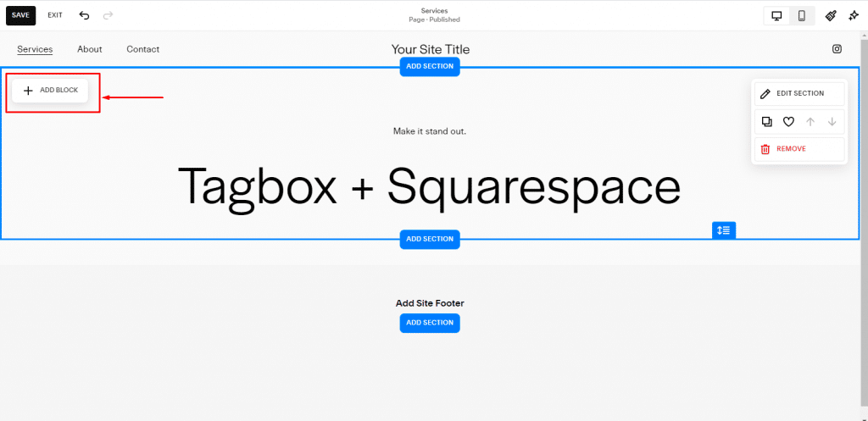The image size is (868, 421).
Task: Open EDIT SECTION options
Action: tap(799, 93)
